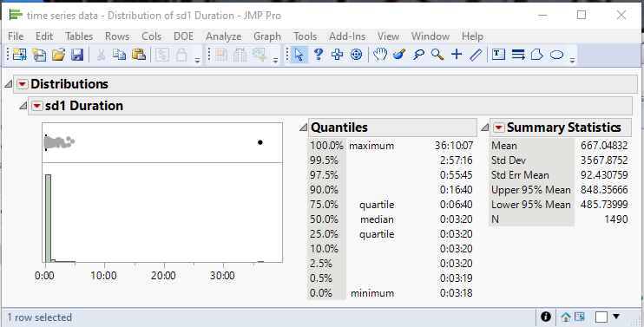
Task: Click the 75.0% quartile value 0:06:40
Action: [456, 205]
